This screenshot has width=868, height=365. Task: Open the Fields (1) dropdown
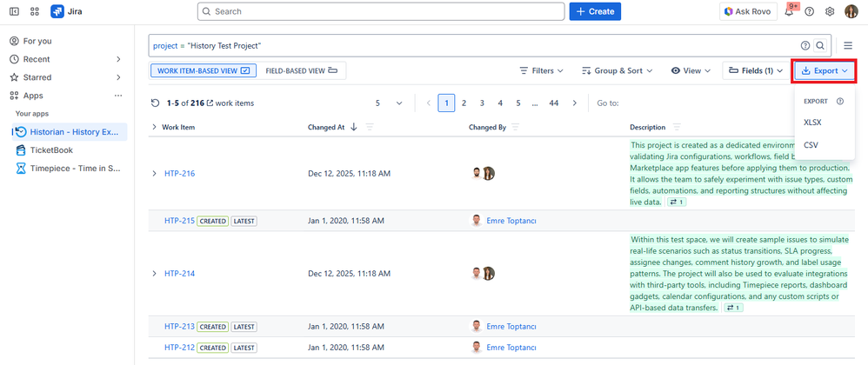point(756,70)
